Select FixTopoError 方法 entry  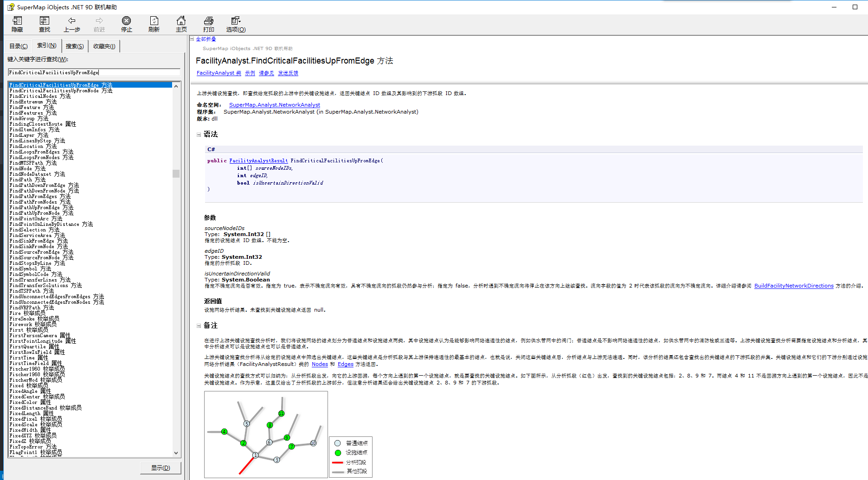coord(33,447)
